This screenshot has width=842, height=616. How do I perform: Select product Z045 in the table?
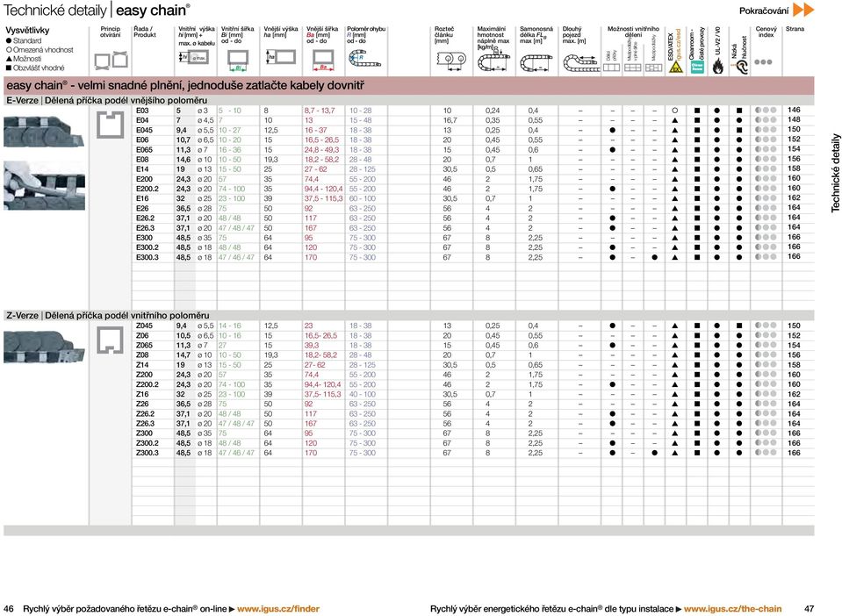144,326
